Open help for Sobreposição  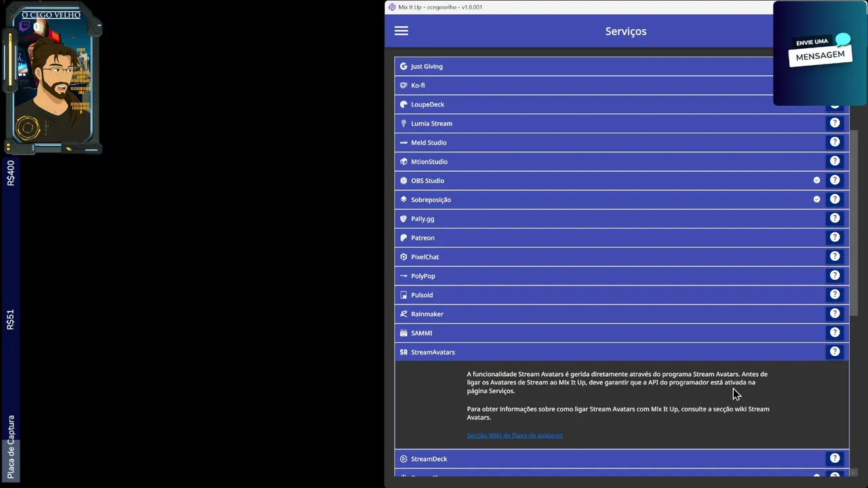(835, 199)
